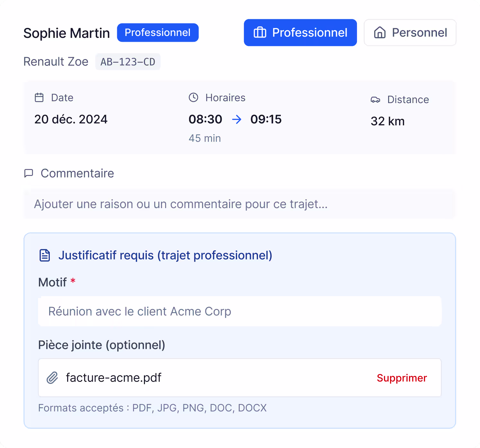Click the attached file name facture-acme.pdf
480x448 pixels.
coord(113,378)
